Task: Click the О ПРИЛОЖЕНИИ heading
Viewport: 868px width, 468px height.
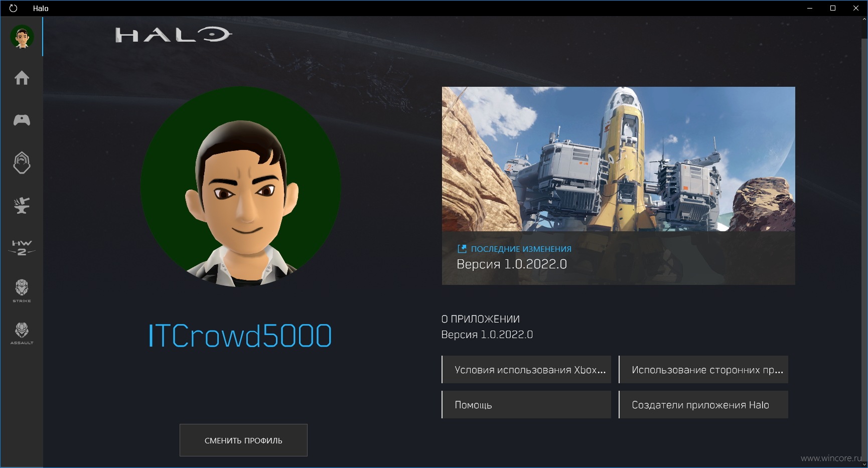Action: [x=480, y=319]
